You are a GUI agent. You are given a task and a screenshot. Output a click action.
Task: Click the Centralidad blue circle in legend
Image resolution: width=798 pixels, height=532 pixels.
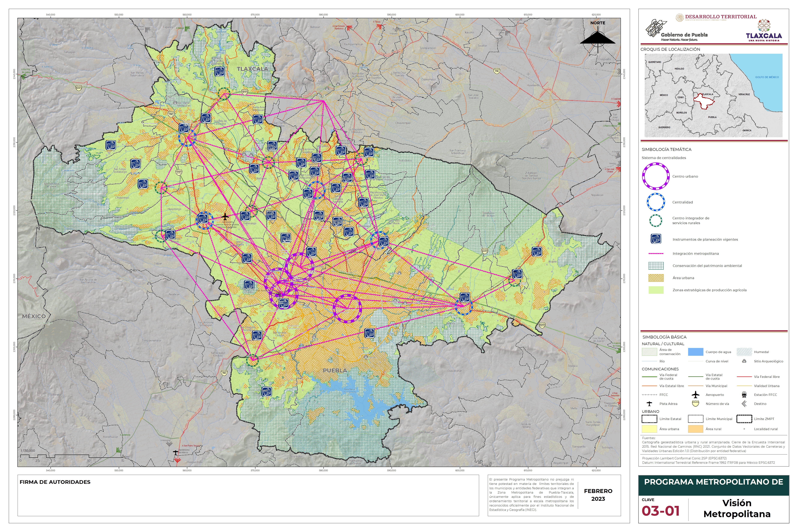(656, 202)
